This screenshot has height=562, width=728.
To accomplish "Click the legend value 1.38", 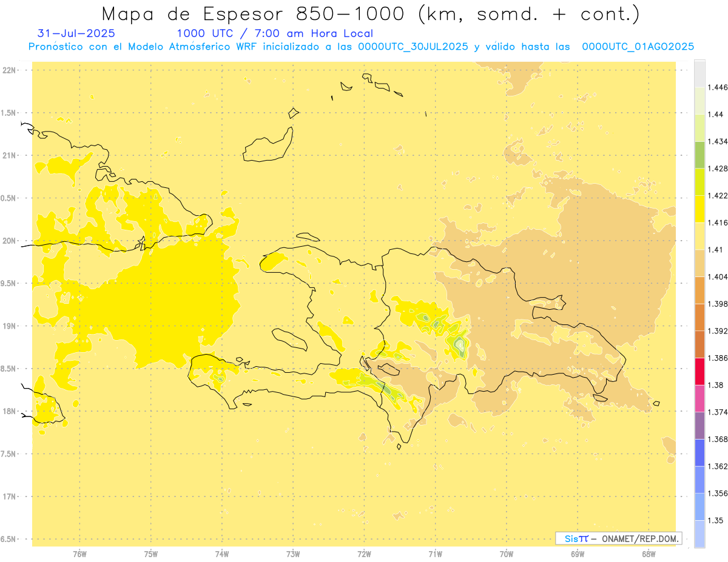I will click(x=715, y=385).
